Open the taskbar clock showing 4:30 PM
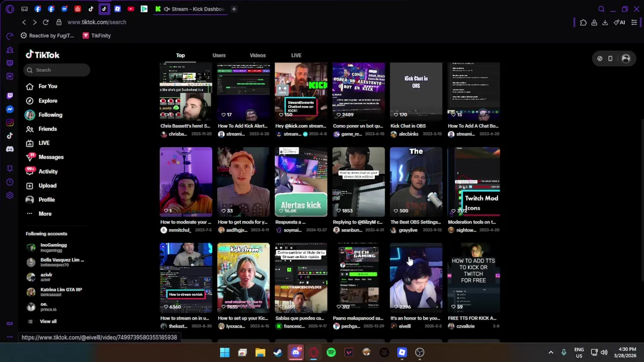This screenshot has width=644, height=362. click(627, 352)
